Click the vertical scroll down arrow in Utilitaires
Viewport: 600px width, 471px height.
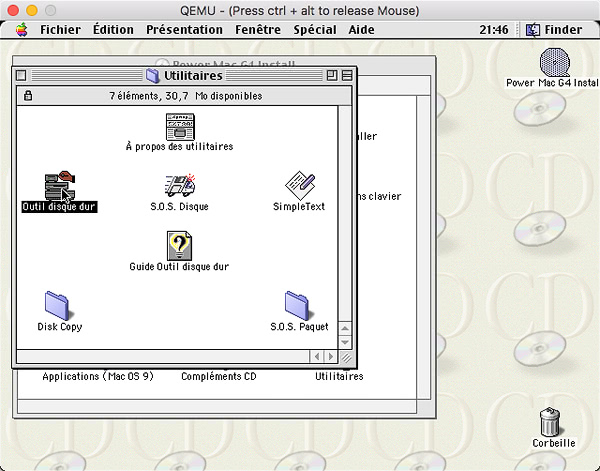(x=345, y=342)
